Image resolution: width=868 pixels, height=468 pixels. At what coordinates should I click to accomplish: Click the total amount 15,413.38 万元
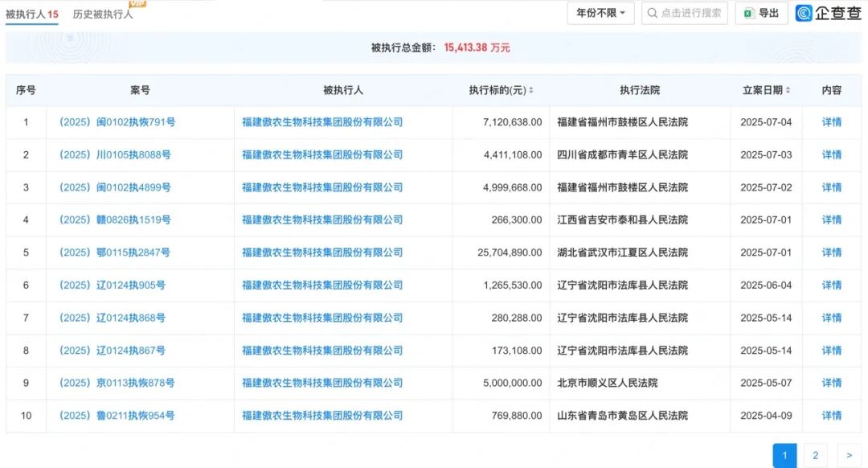pyautogui.click(x=477, y=47)
